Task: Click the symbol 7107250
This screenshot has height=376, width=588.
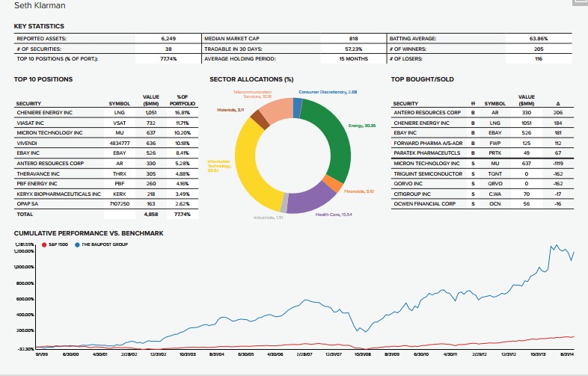Action: (119, 204)
